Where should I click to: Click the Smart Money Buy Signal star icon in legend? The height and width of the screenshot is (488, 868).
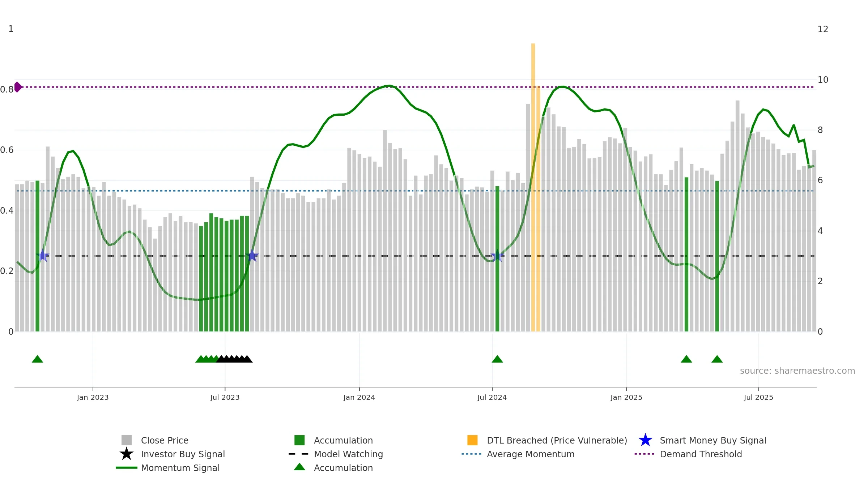[645, 440]
